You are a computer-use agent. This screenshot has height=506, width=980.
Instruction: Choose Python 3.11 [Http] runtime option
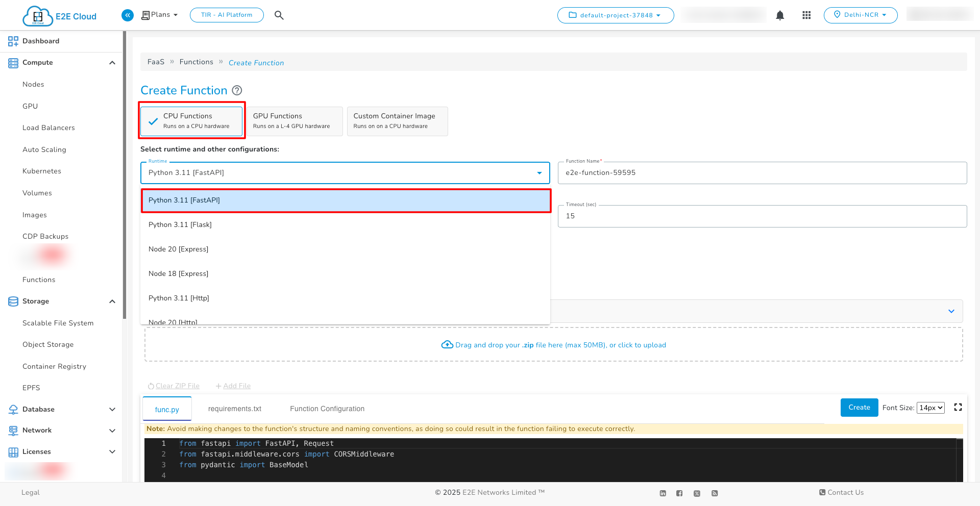pos(346,298)
